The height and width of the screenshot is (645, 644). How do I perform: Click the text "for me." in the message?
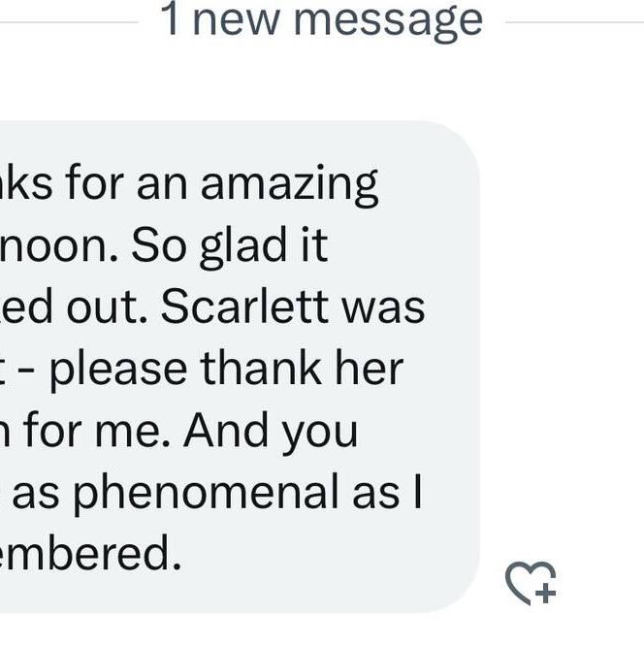pyautogui.click(x=97, y=430)
